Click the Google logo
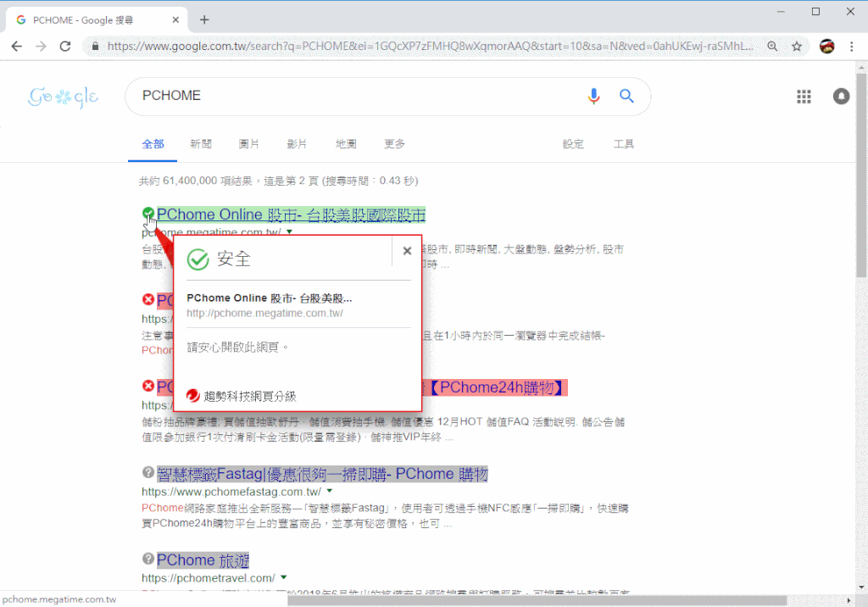The width and height of the screenshot is (868, 607). [63, 97]
